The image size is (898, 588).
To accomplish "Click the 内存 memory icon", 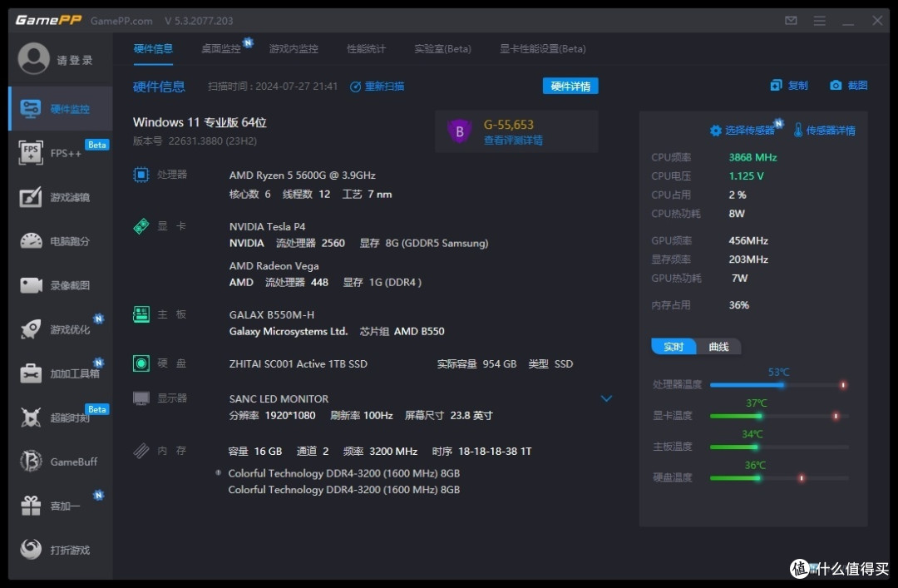I will coord(141,451).
